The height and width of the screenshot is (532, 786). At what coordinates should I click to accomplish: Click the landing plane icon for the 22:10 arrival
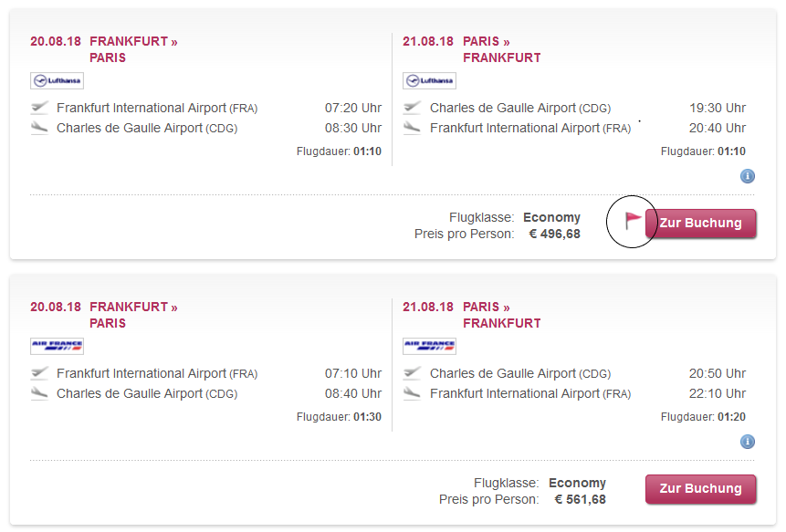pos(412,394)
